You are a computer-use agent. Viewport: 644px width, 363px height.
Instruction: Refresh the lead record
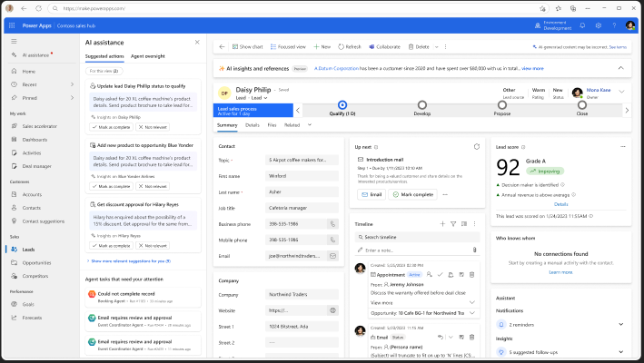tap(349, 47)
